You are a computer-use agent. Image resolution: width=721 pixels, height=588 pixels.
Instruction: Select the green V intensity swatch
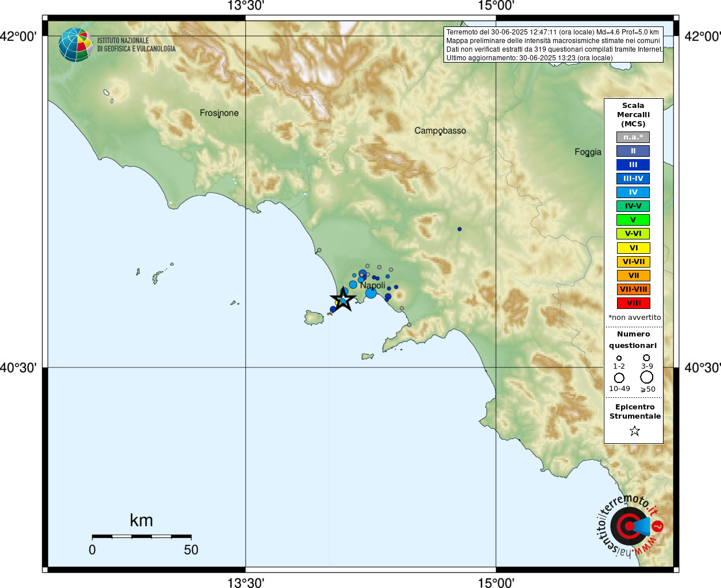point(633,220)
